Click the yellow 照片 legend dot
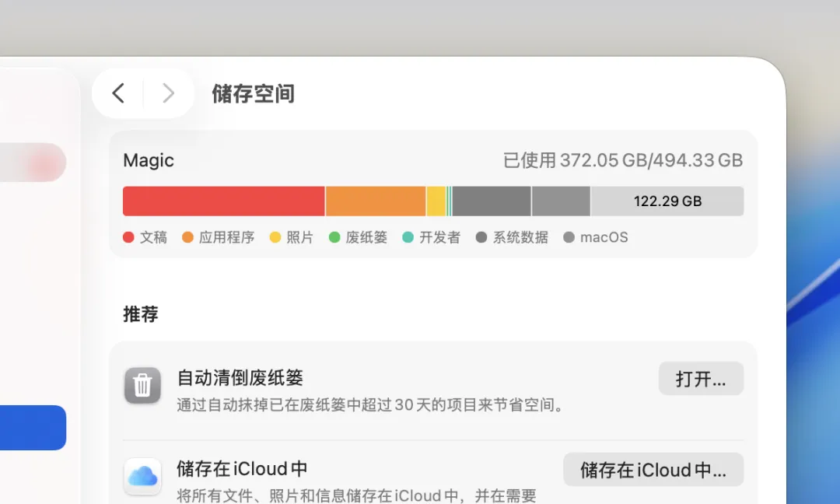 275,237
